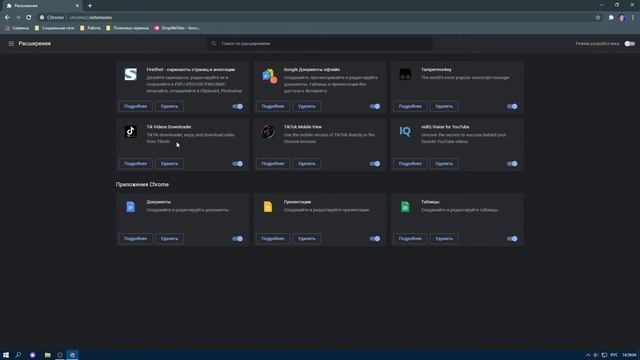This screenshot has width=640, height=360.
Task: Select the Расширения browser tab
Action: (x=41, y=6)
